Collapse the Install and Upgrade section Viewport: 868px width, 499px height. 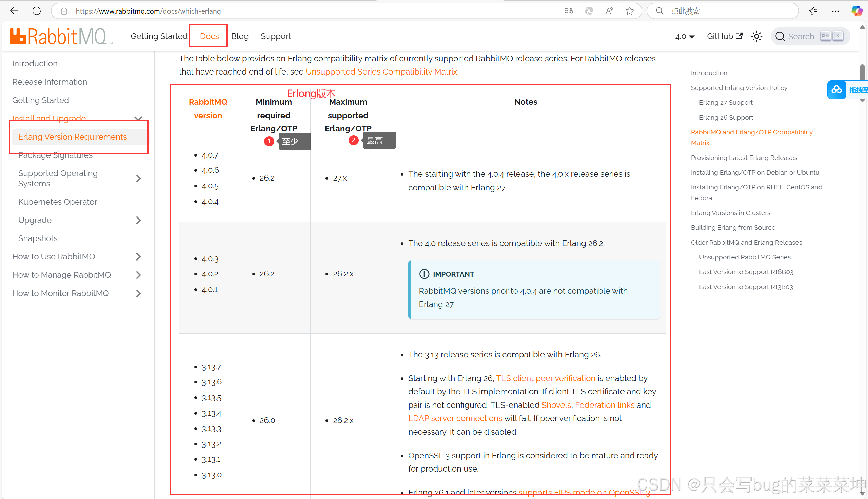click(138, 119)
